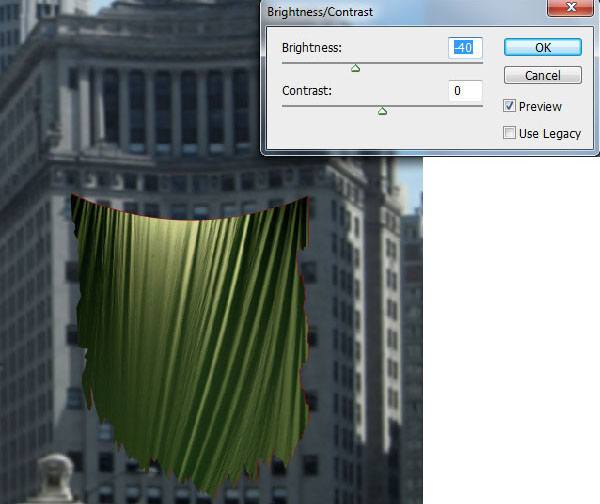This screenshot has height=504, width=600.
Task: Click the Contrast slider handle
Action: [382, 111]
